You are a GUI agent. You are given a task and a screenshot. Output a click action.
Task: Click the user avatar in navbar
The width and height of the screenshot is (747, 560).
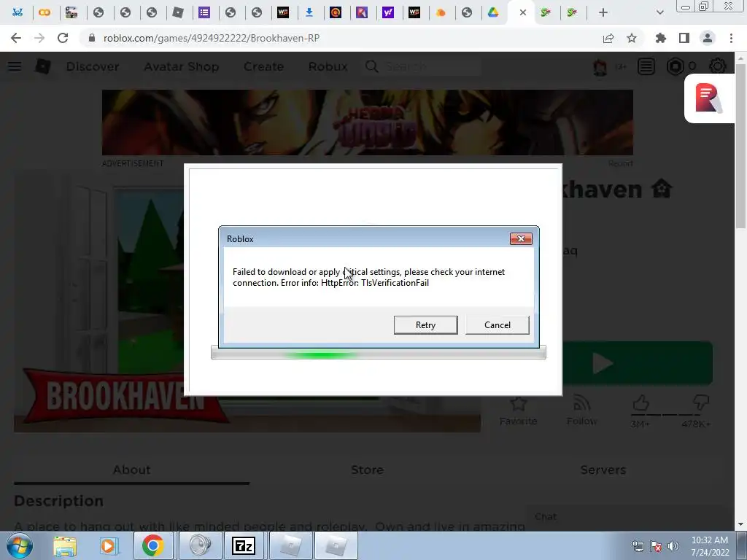point(600,66)
